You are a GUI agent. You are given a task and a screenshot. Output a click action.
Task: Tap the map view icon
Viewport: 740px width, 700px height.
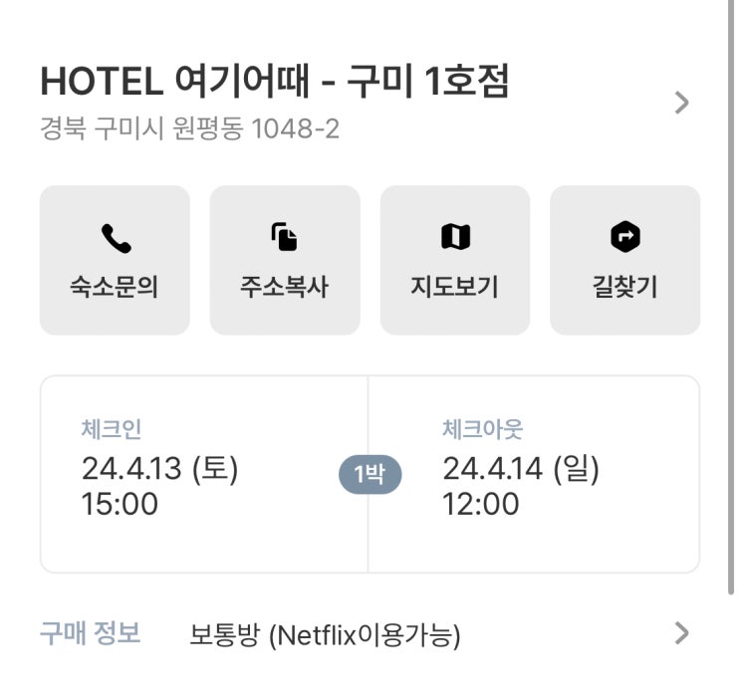(455, 238)
